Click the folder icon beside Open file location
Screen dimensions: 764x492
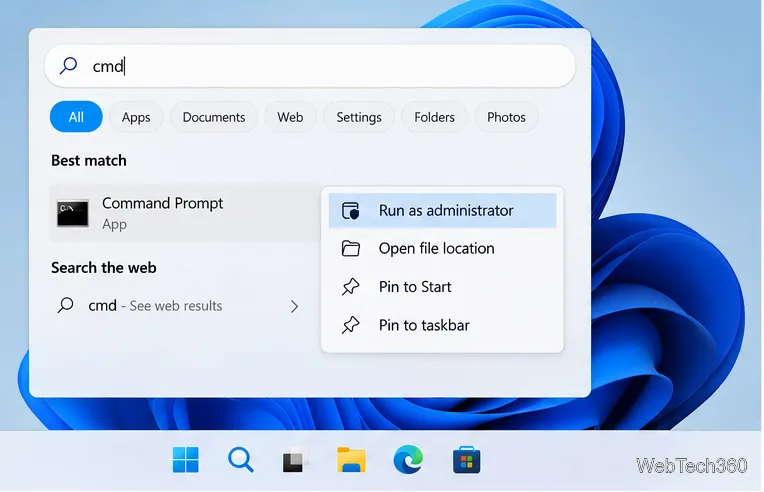(350, 248)
